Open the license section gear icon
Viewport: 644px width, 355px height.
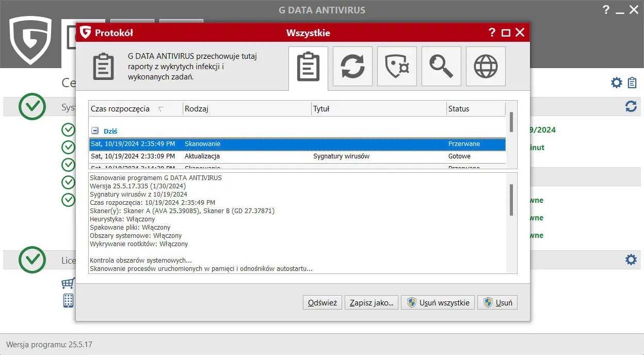[631, 260]
